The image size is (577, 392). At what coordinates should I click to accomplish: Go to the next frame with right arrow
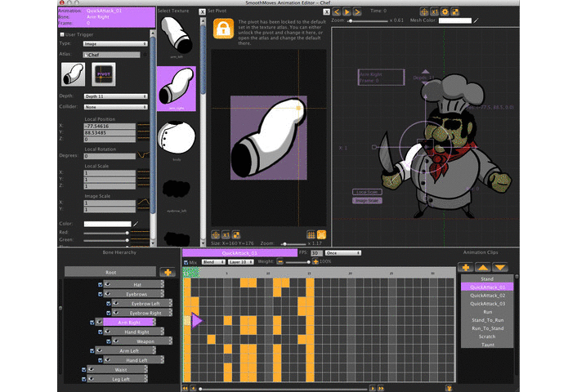coord(357,12)
